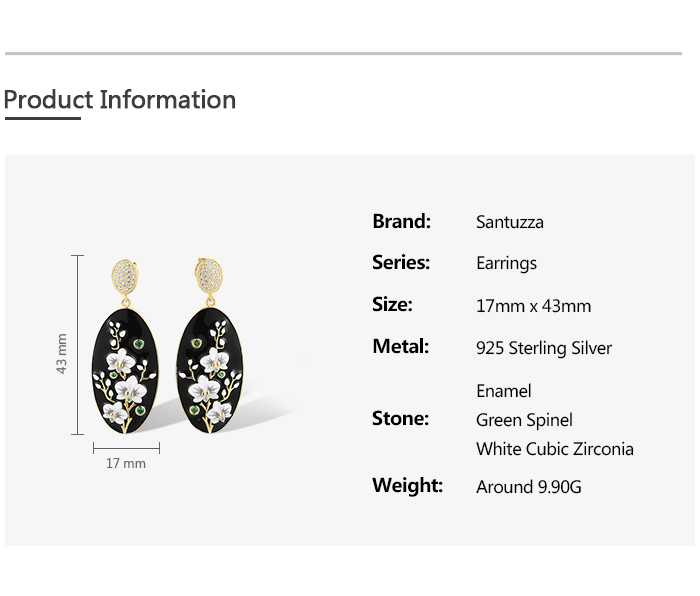
Task: Click the 17 mm width dimension label
Action: 126,463
